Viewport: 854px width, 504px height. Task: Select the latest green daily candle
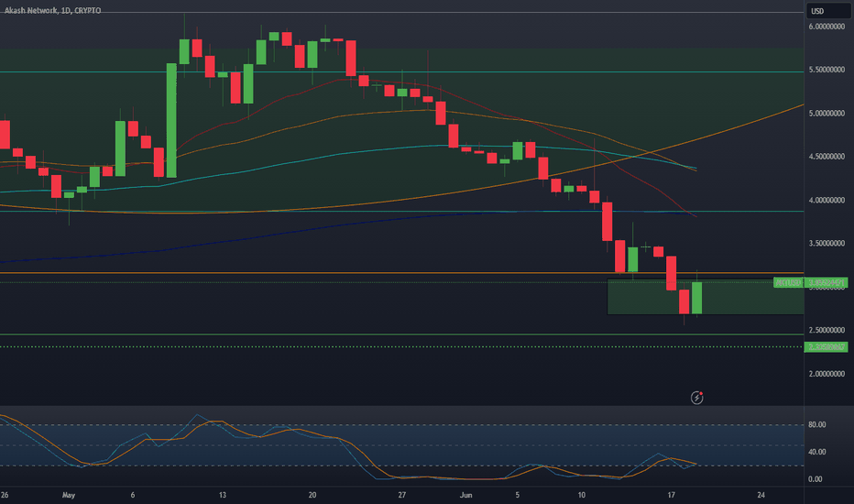[x=696, y=298]
